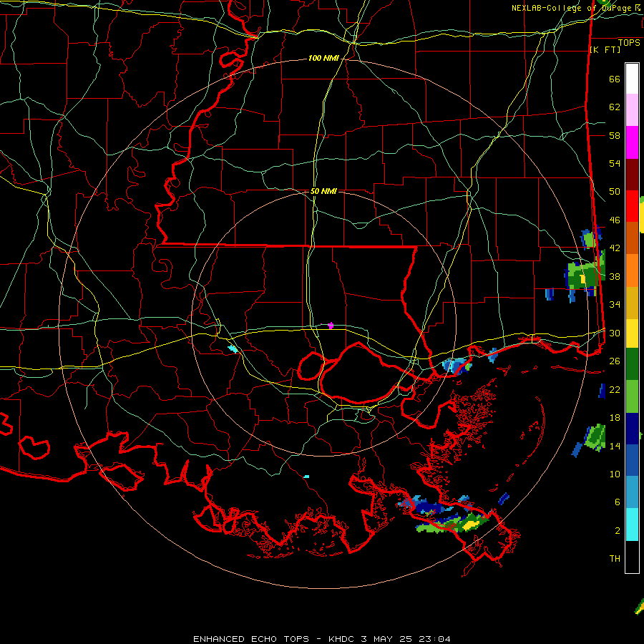Click the 18 value on the legend scale
This screenshot has width=644, height=644.
click(x=615, y=418)
